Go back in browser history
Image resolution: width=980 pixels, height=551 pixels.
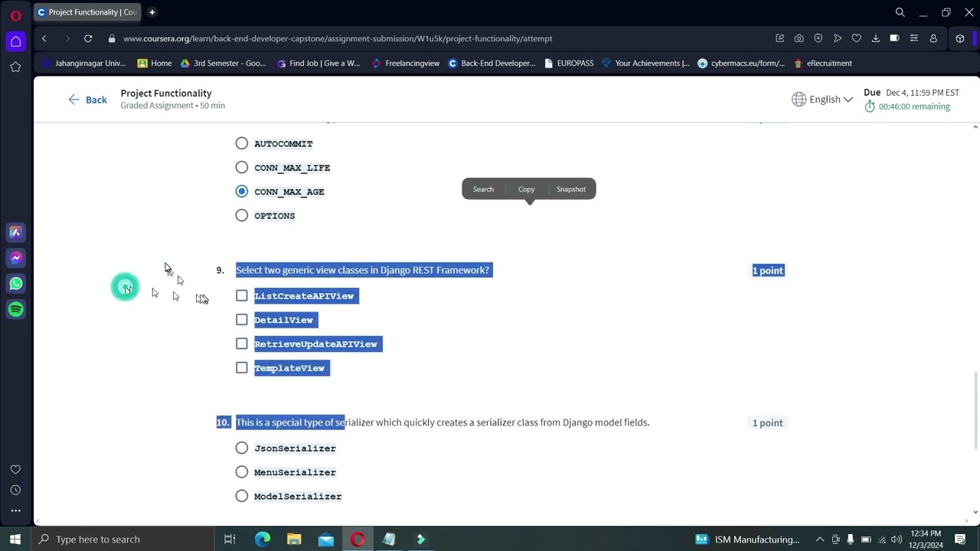[x=44, y=38]
